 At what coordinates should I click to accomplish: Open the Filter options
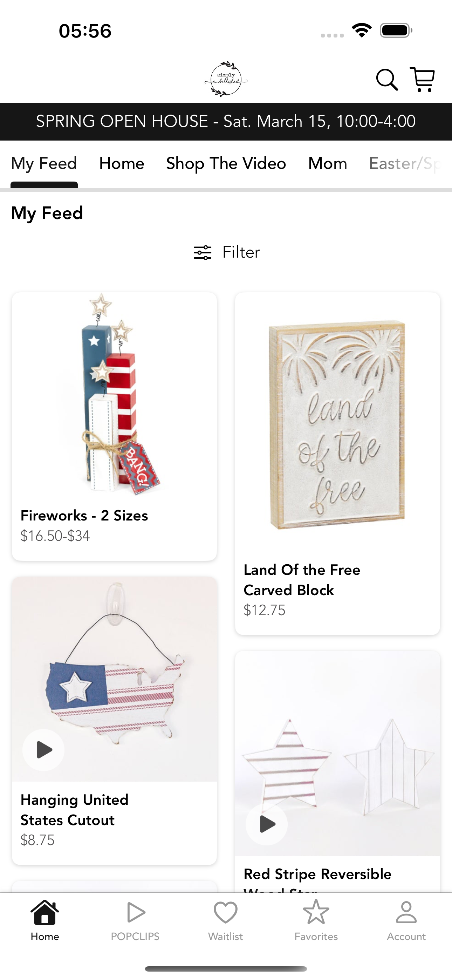(x=226, y=252)
